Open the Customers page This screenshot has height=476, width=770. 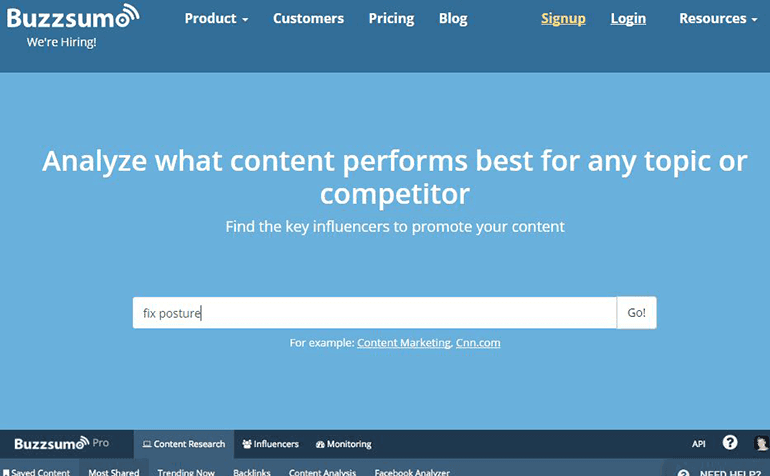(x=308, y=18)
